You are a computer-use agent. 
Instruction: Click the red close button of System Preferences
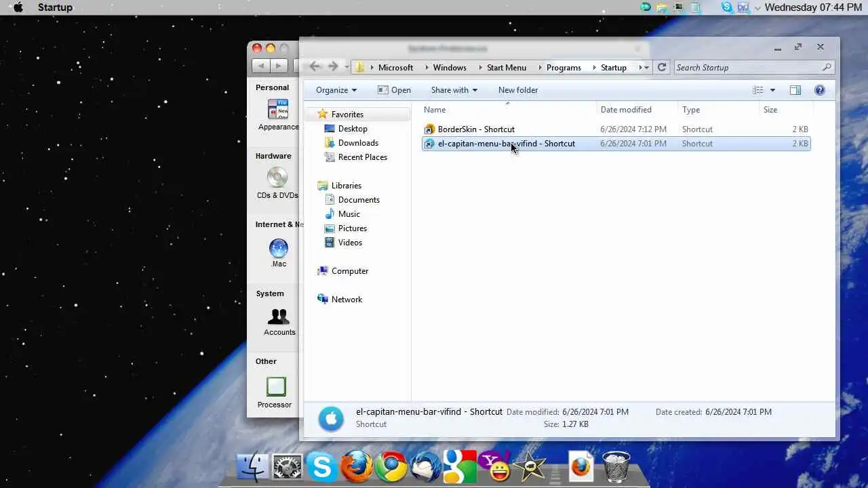(257, 48)
